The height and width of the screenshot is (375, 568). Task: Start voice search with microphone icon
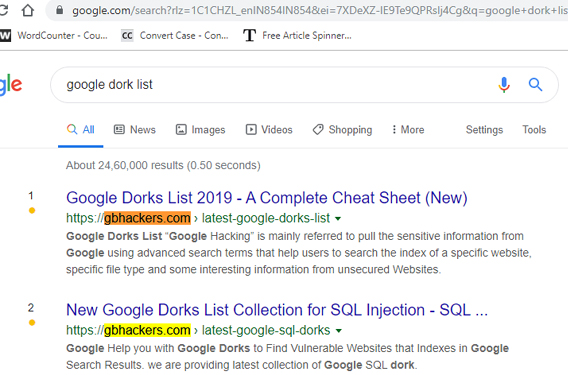pos(504,85)
